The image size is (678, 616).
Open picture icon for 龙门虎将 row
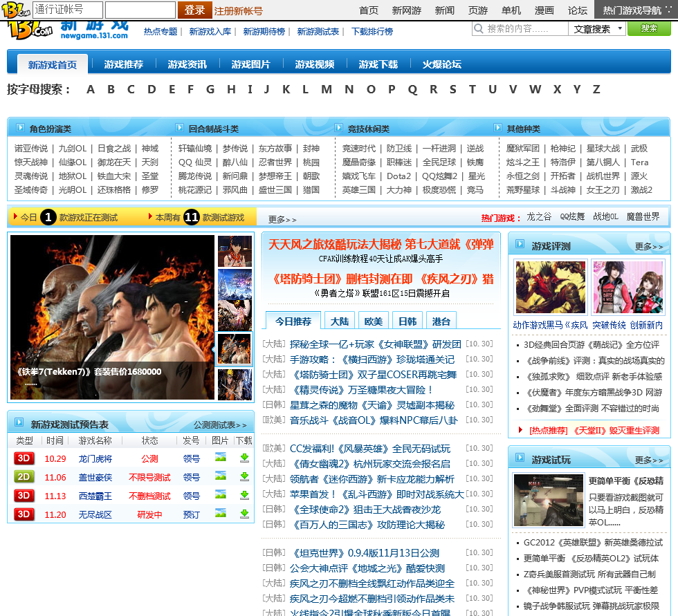[x=221, y=458]
